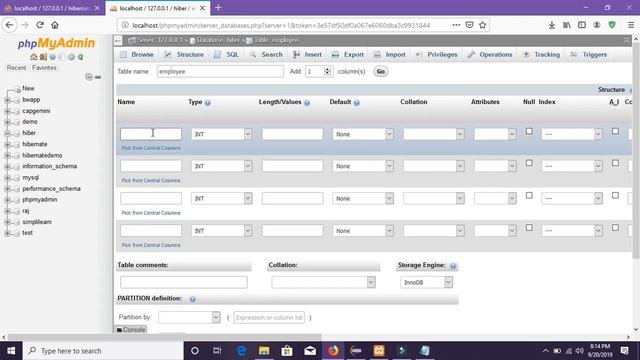Enable A_I checkbox in first column row
This screenshot has width=640, height=360.
pos(615,131)
